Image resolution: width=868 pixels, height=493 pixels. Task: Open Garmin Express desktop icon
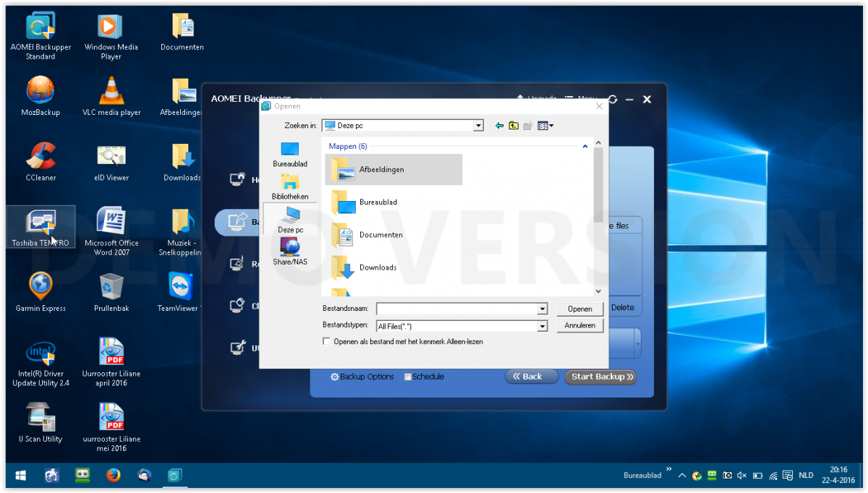[41, 292]
